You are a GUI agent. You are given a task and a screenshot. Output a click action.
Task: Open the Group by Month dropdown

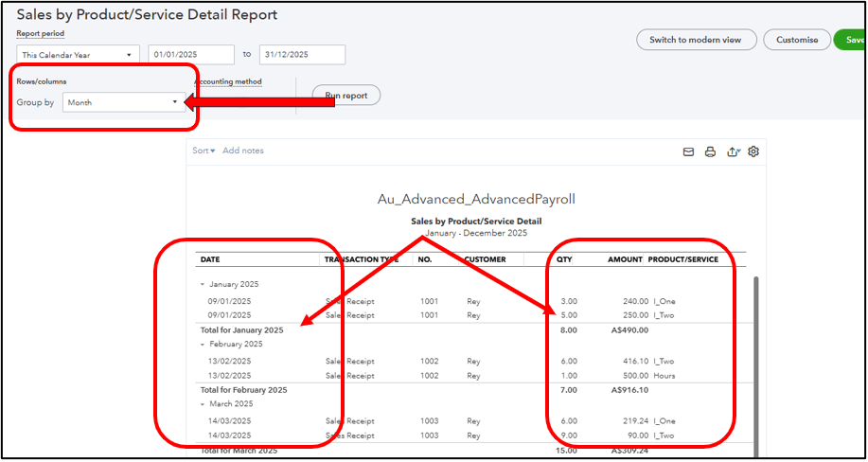(x=124, y=102)
